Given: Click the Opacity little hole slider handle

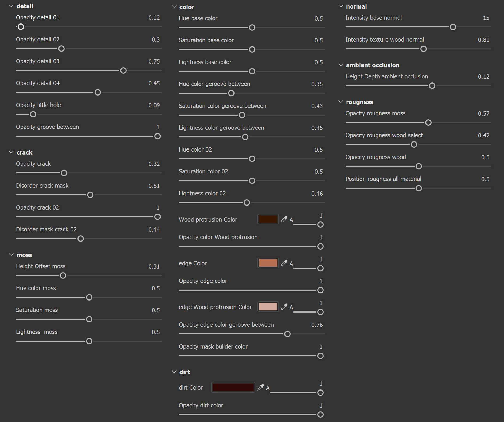Looking at the screenshot, I should [x=33, y=114].
